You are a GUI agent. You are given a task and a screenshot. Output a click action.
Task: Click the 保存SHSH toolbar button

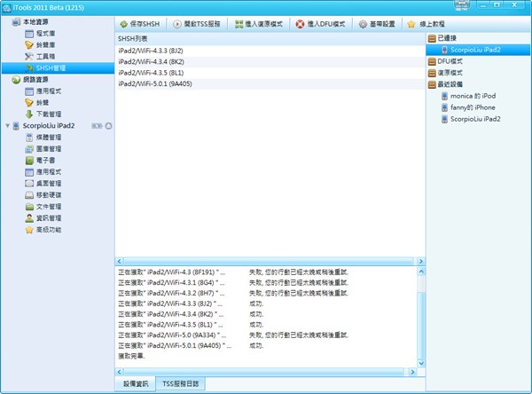(x=139, y=24)
